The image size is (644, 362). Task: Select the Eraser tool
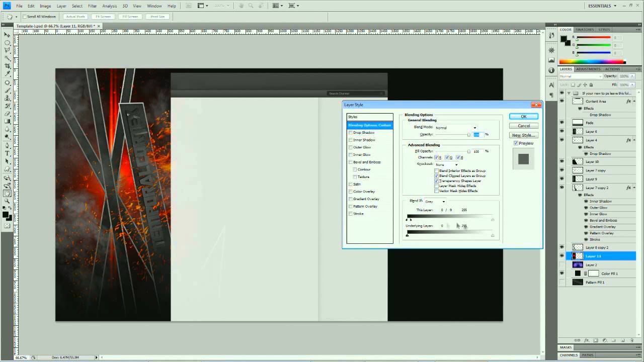[x=8, y=114]
